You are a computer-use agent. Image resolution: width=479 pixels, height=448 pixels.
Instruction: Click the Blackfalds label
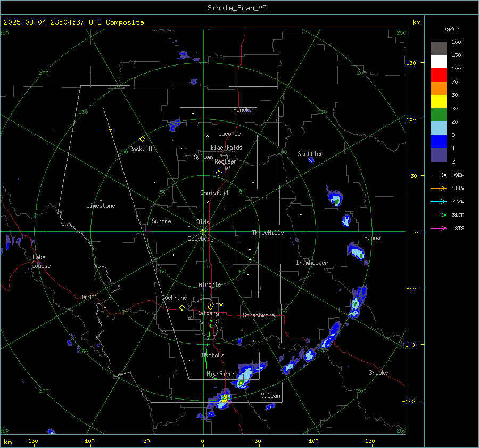pyautogui.click(x=226, y=148)
